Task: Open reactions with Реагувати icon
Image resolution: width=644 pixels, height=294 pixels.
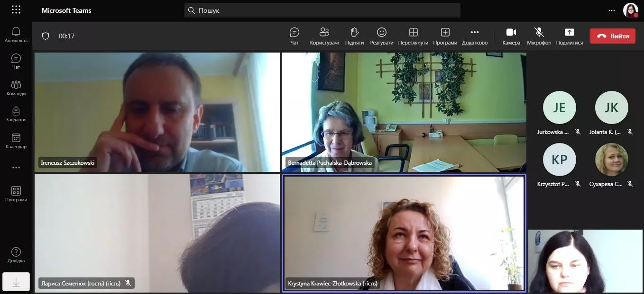Action: [x=382, y=36]
